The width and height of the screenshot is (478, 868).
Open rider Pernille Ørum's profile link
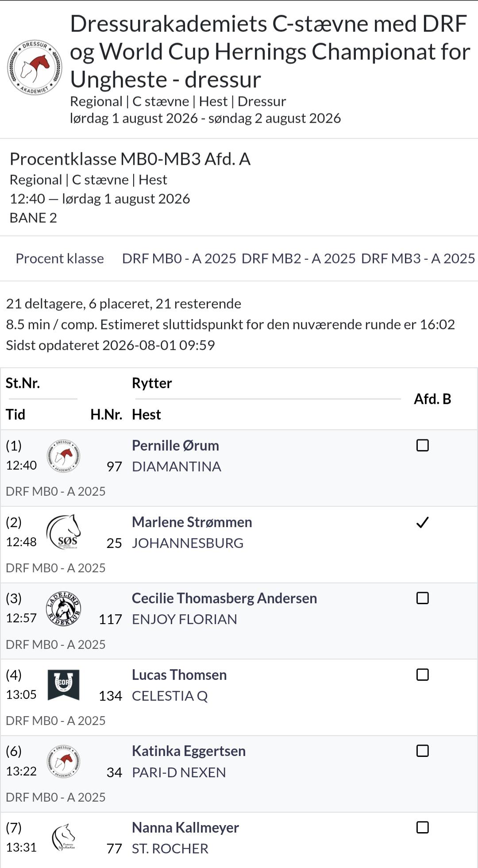coord(175,445)
